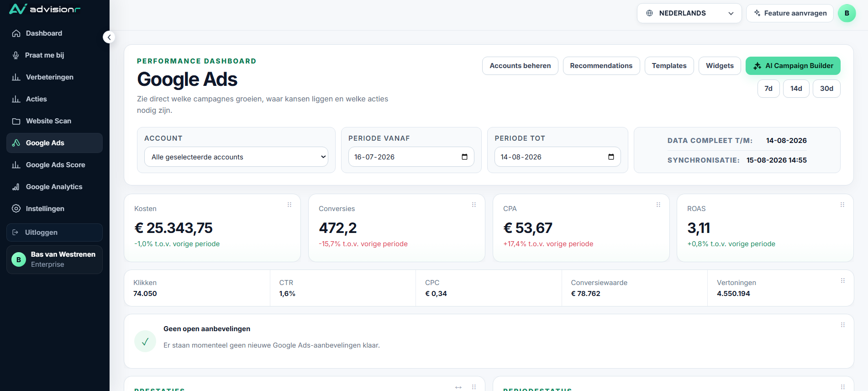Collapse the sidebar with the chevron button

[x=109, y=37]
